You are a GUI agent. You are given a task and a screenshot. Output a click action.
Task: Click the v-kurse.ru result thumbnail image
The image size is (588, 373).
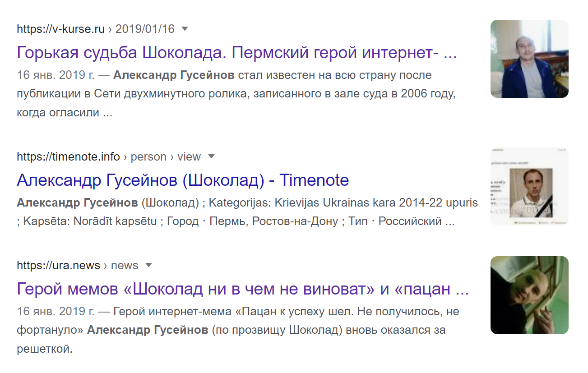[529, 59]
